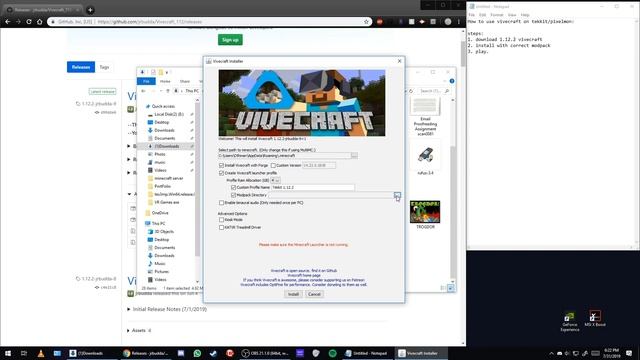
Task: Enable Kiosk Mode checkbox
Action: 221,220
